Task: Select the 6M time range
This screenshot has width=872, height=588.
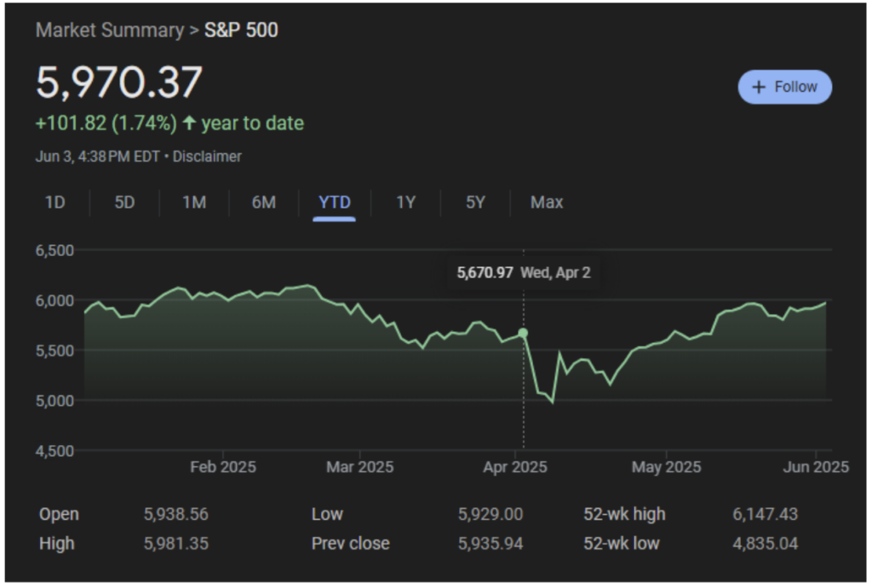Action: 264,203
